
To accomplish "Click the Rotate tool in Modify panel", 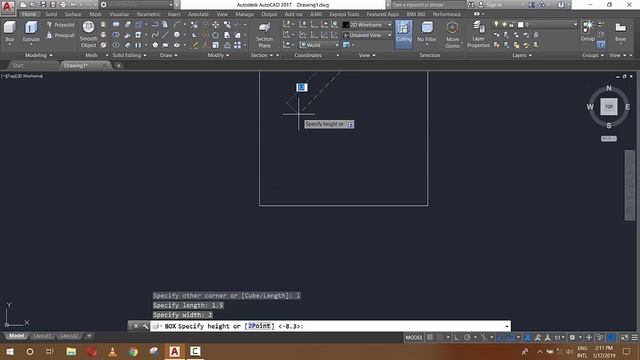I will point(216,35).
